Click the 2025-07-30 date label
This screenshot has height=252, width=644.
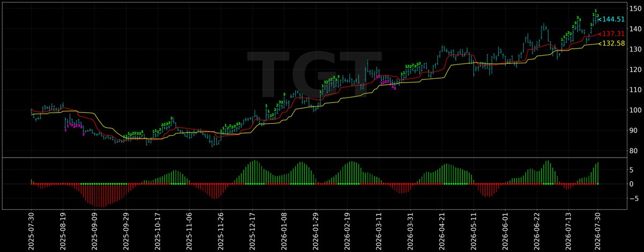pos(31,230)
